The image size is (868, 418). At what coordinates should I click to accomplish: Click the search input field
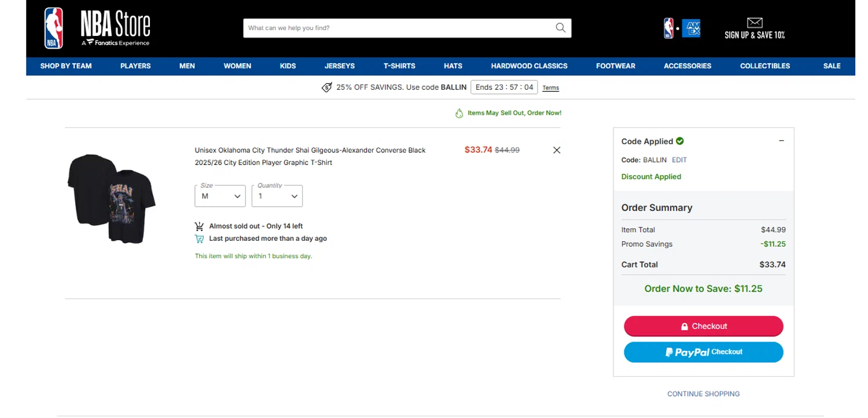[399, 28]
